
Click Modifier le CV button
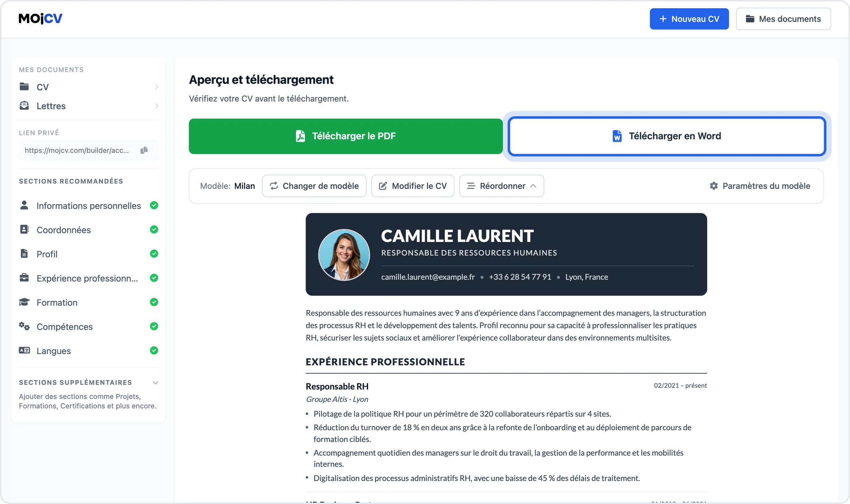[x=413, y=186]
